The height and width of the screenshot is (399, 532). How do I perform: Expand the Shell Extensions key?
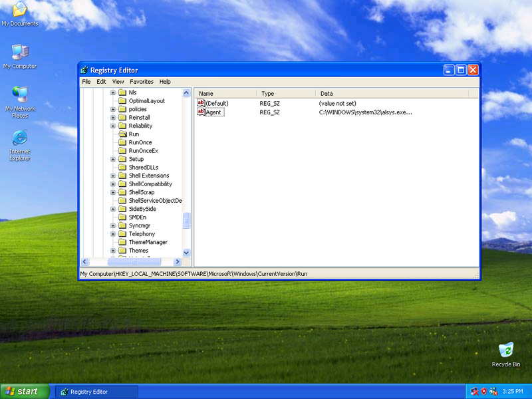coord(113,176)
